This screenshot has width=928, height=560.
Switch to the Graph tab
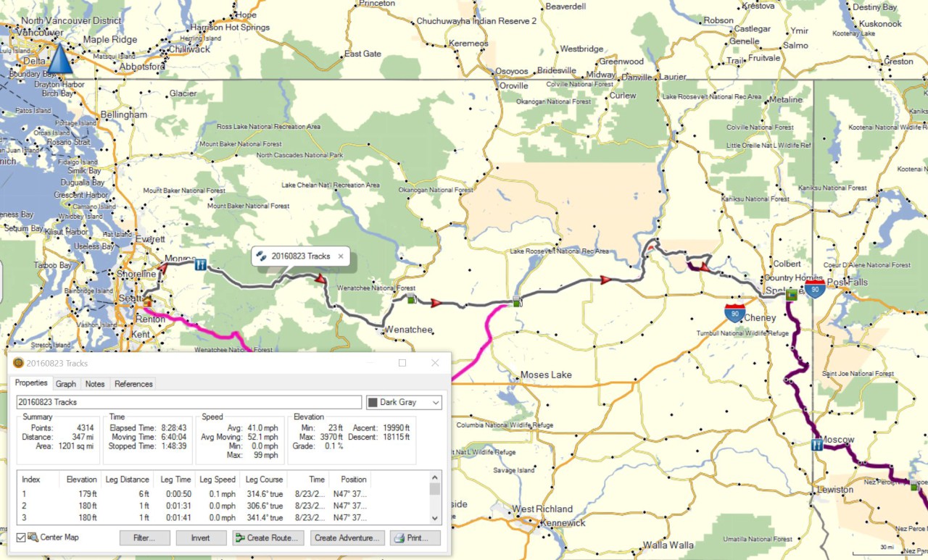[65, 384]
